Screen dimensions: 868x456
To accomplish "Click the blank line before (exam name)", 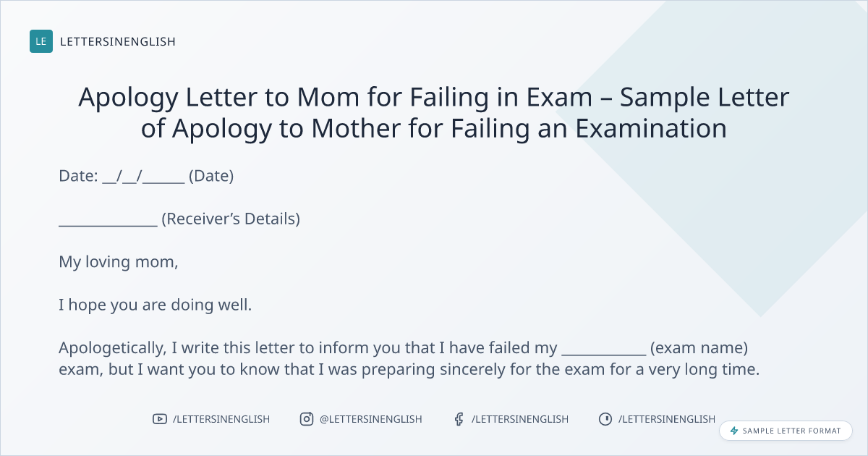I will [603, 348].
